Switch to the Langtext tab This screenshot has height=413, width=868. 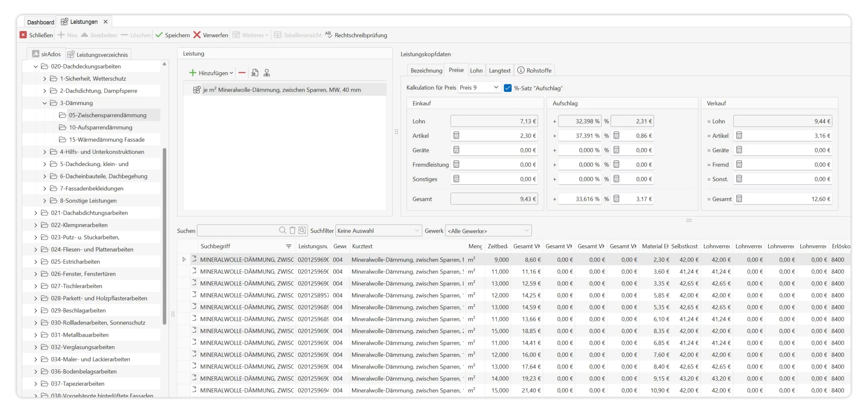point(499,70)
